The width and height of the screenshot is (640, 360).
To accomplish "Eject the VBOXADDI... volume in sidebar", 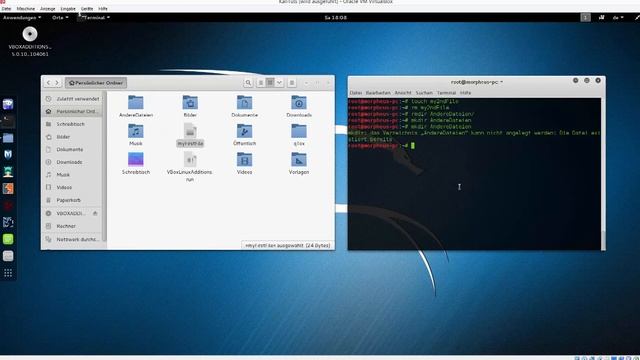I will (x=95, y=213).
